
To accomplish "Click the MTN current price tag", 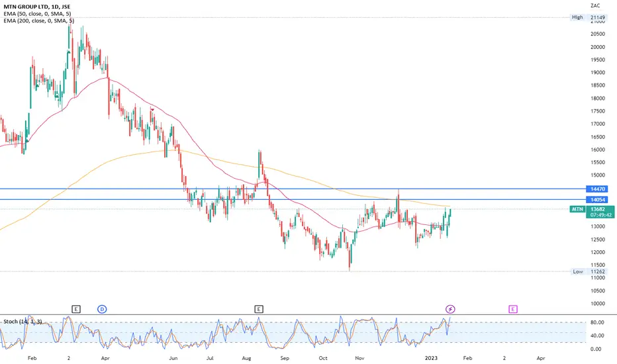I will pyautogui.click(x=577, y=209).
